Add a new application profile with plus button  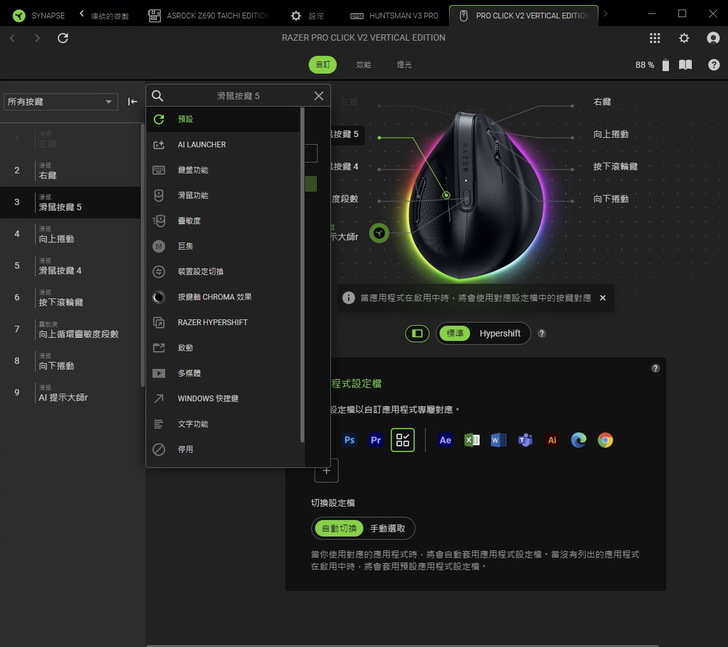[324, 470]
